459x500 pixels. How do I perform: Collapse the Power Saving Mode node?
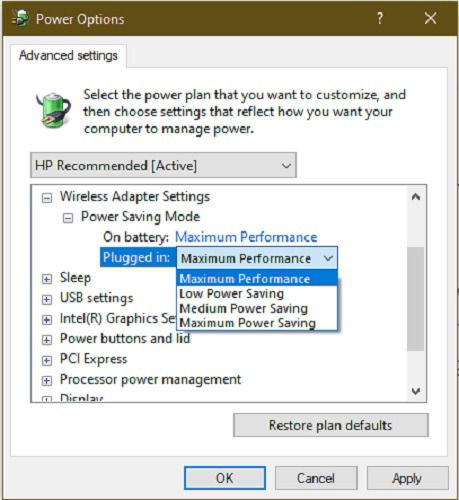68,218
